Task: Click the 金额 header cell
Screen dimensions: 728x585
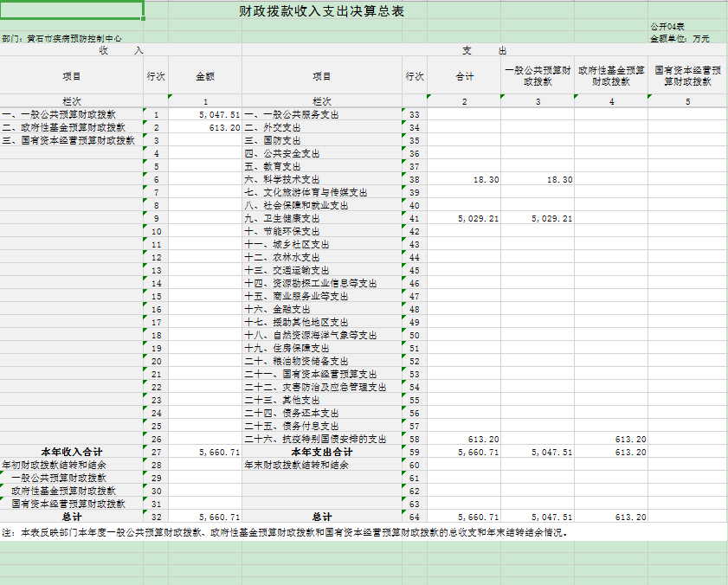Action: coord(205,76)
